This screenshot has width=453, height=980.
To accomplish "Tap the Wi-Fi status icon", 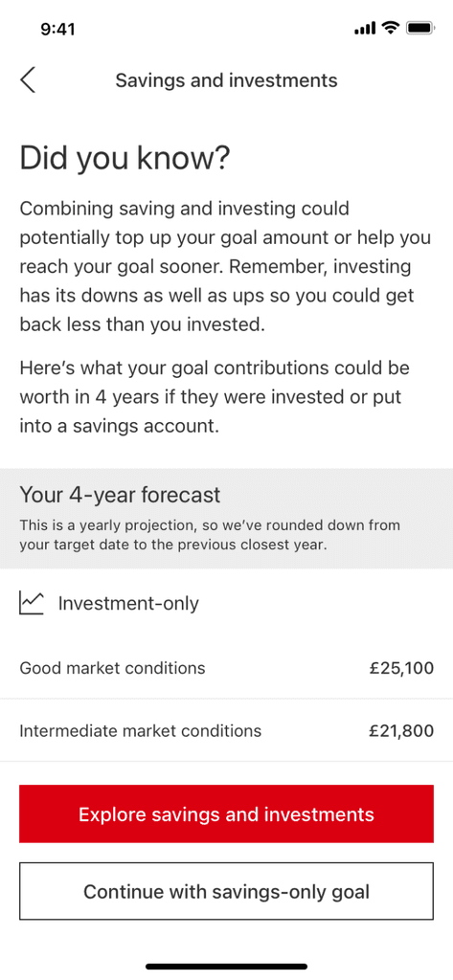I will pyautogui.click(x=392, y=28).
